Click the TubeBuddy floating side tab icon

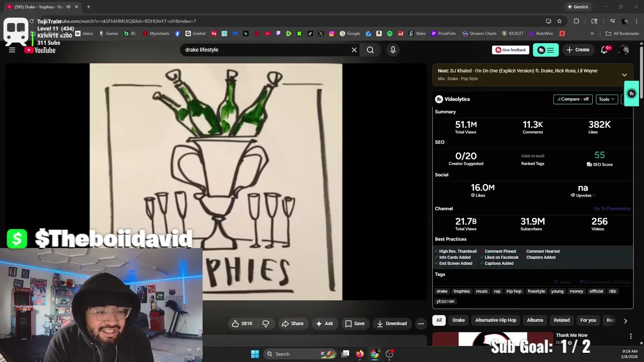(x=632, y=94)
